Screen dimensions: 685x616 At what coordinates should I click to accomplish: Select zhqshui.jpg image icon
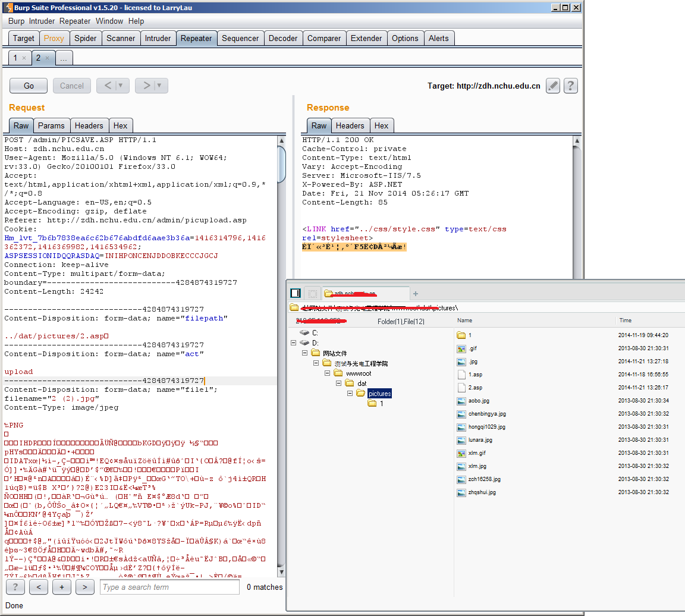click(x=461, y=493)
